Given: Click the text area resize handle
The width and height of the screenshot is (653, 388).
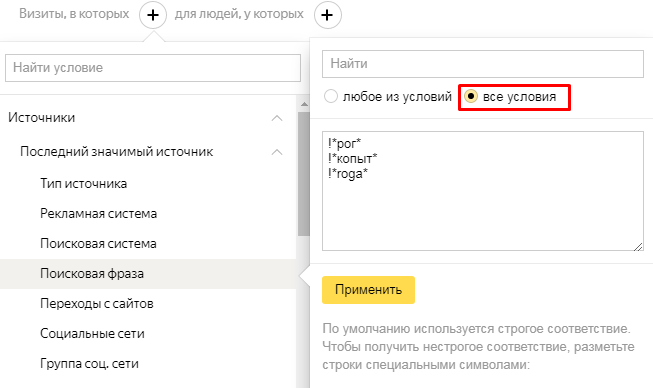Looking at the screenshot, I should tap(638, 246).
